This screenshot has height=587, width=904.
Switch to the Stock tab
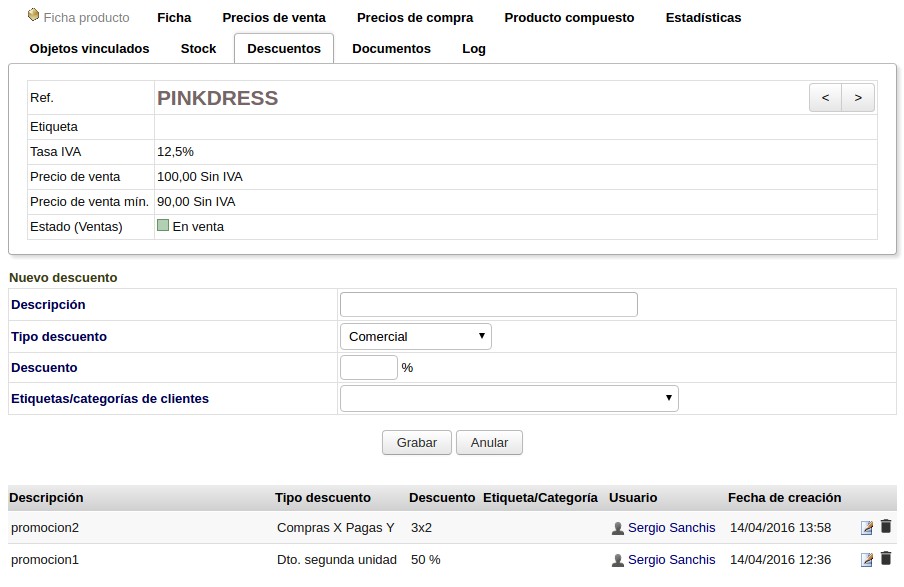click(x=198, y=48)
